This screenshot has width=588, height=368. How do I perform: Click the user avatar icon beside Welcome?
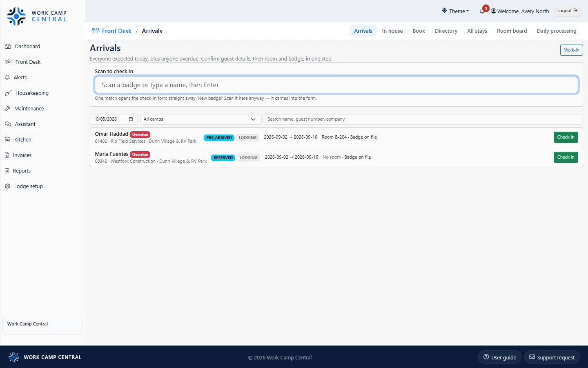click(x=494, y=11)
